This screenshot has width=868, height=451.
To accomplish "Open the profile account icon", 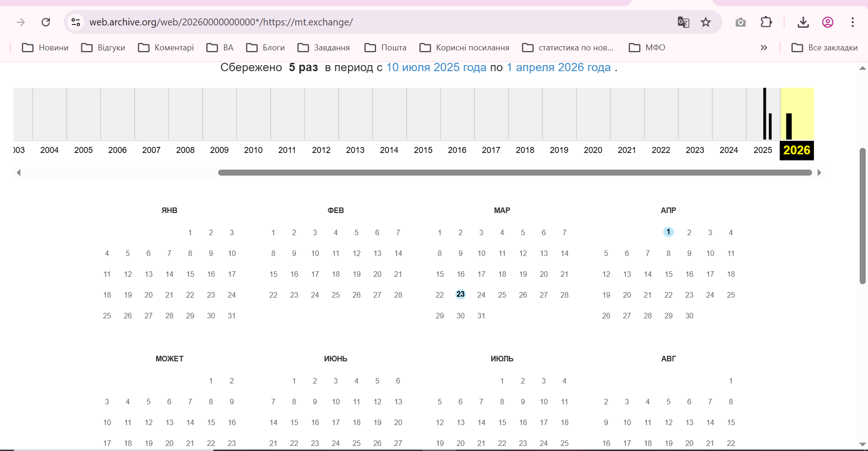I will coord(828,22).
